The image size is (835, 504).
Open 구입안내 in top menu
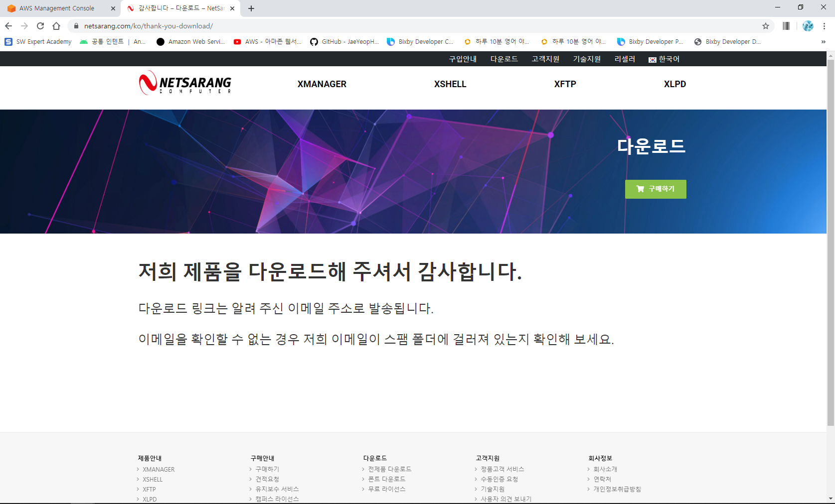(463, 59)
